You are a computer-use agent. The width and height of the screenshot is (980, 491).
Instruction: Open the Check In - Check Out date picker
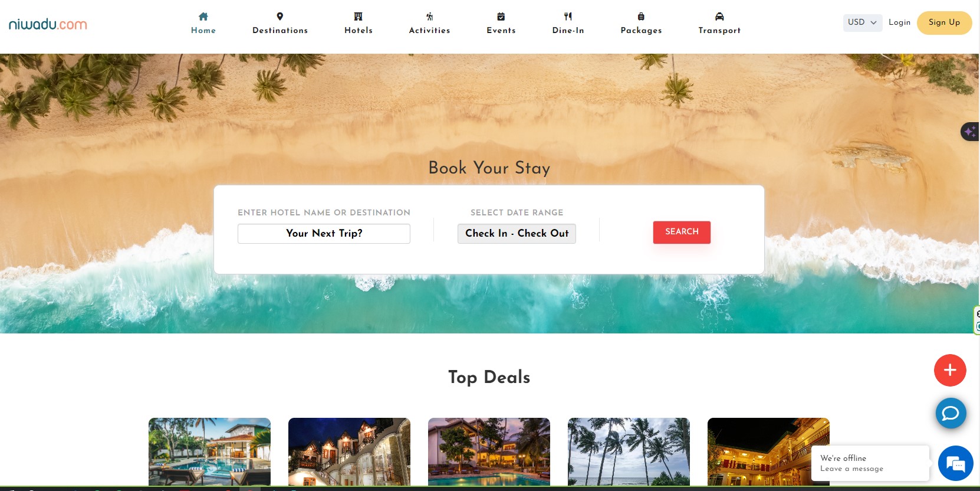517,233
